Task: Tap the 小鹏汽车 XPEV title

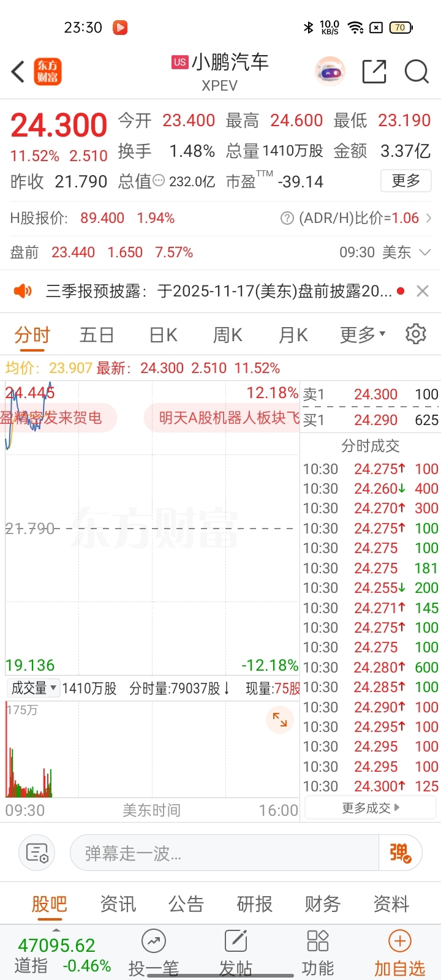Action: pos(221,71)
